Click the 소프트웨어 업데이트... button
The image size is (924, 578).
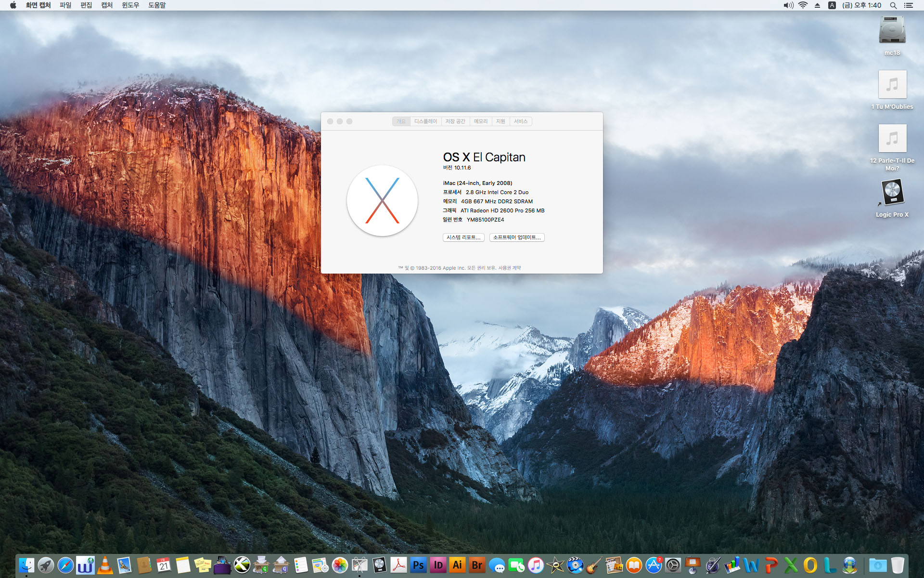(x=516, y=237)
